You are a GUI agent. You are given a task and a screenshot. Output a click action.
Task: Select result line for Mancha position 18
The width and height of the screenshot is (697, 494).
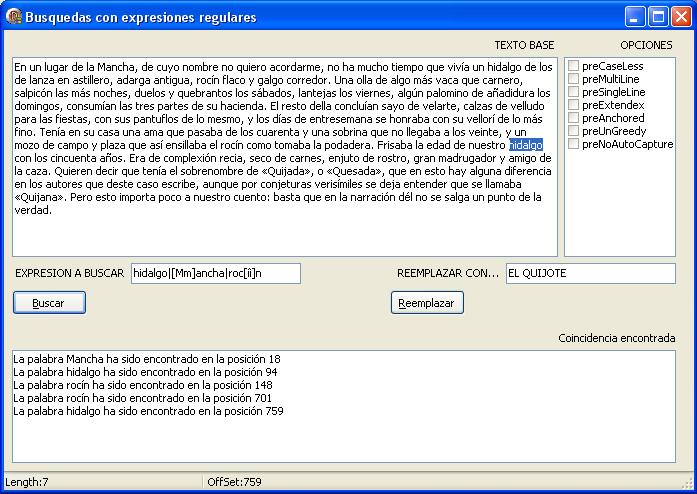click(x=147, y=358)
